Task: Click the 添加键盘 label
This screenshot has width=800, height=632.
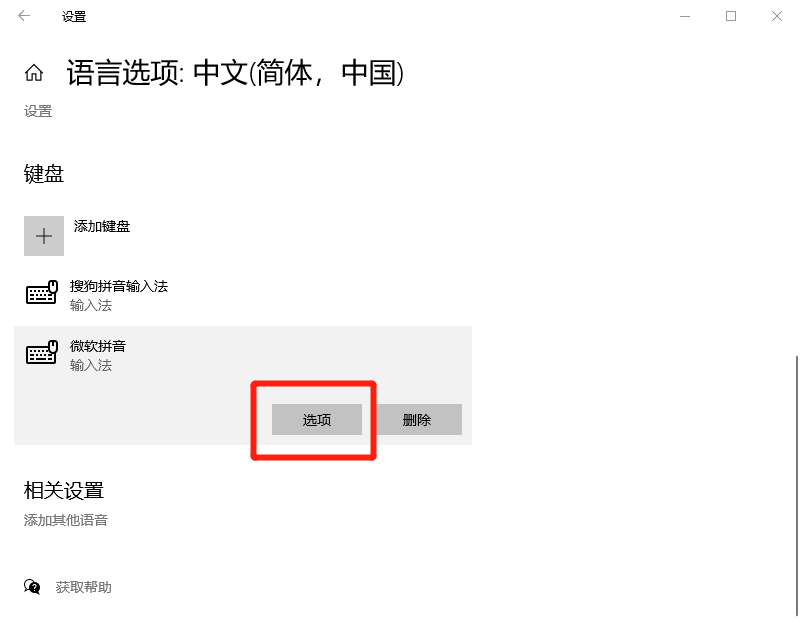Action: [102, 226]
